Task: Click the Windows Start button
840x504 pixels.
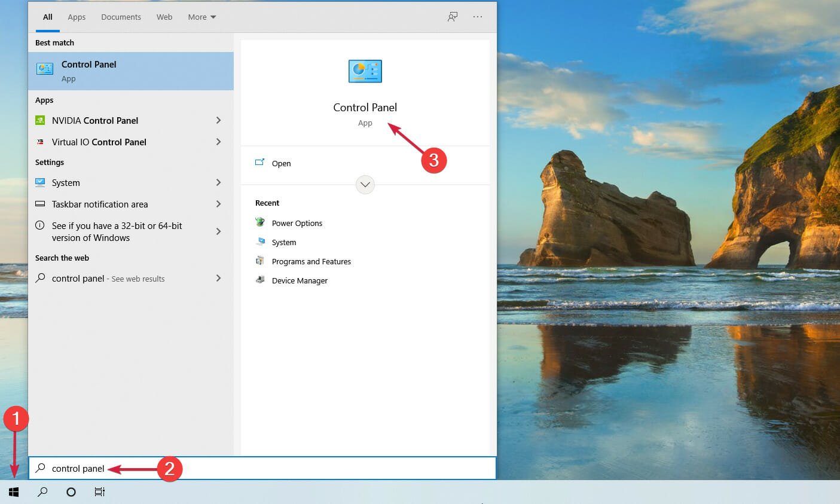Action: pos(14,491)
